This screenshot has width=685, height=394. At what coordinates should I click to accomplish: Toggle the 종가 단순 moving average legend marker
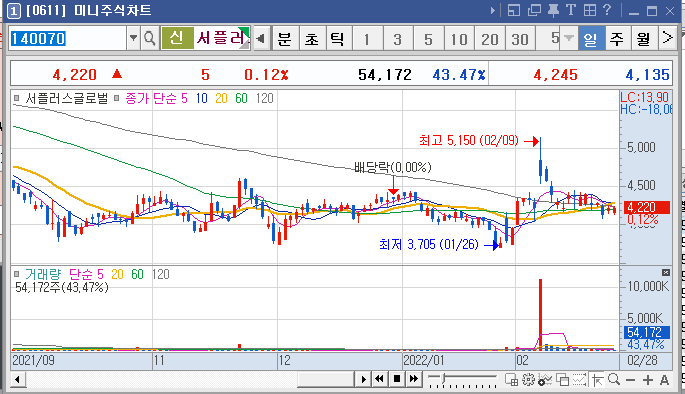click(117, 98)
